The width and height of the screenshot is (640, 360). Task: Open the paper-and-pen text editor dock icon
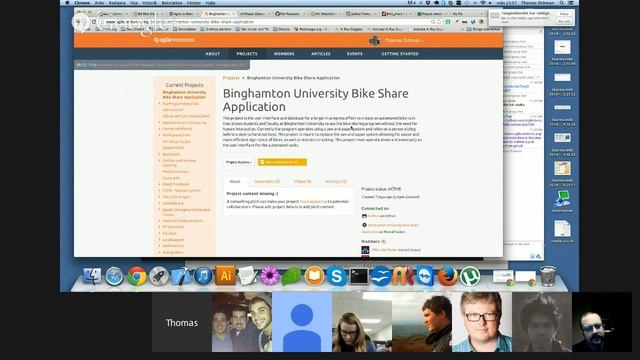(x=247, y=276)
